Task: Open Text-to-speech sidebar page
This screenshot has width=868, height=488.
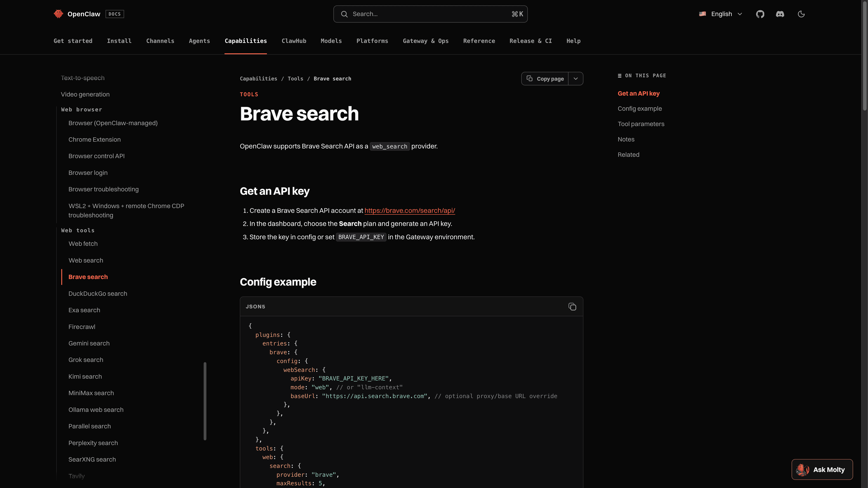Action: 83,78
